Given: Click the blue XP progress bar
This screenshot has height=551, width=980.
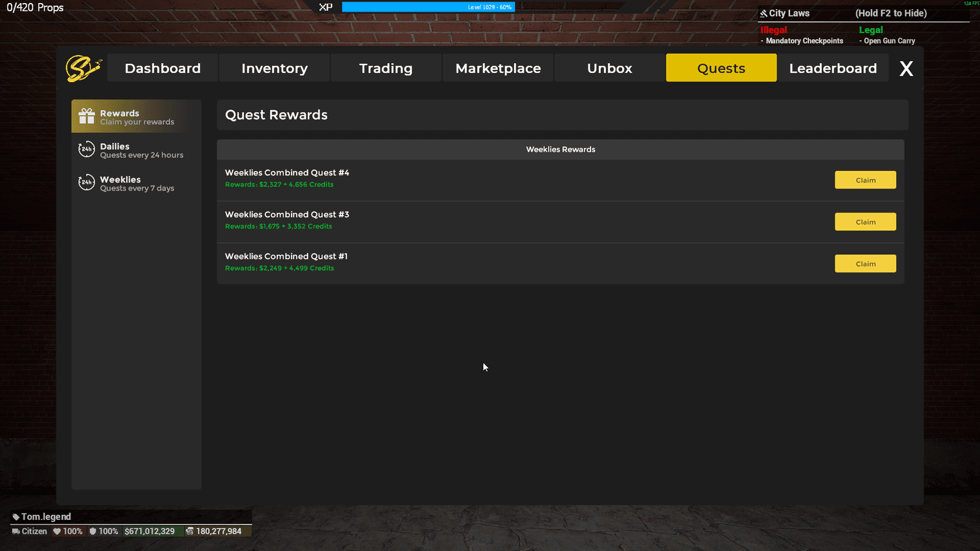Looking at the screenshot, I should 428,7.
